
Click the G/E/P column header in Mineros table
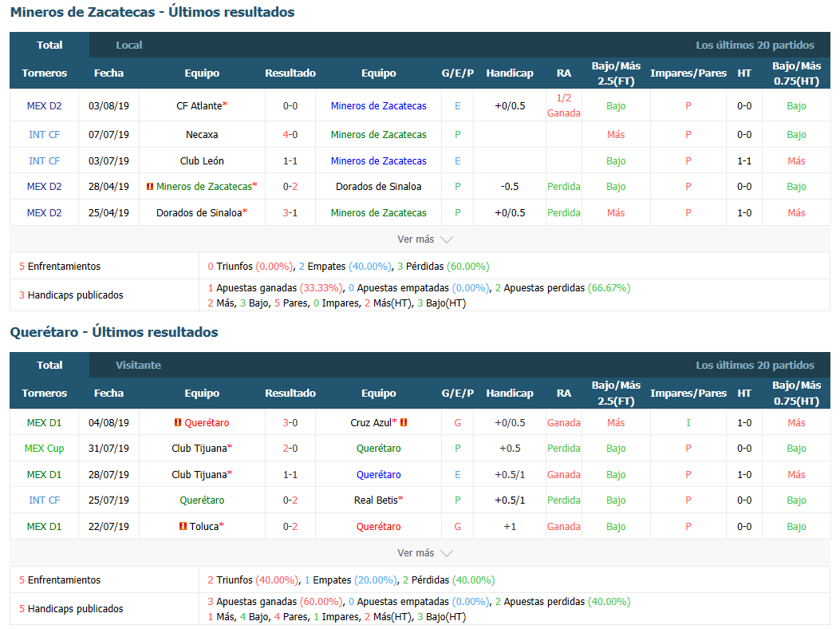458,73
